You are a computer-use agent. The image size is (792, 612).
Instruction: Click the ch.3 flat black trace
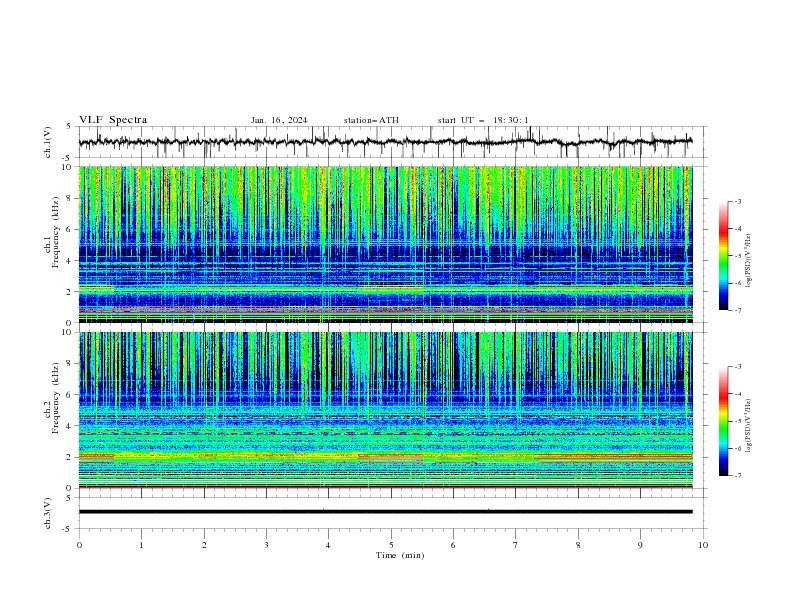[385, 512]
